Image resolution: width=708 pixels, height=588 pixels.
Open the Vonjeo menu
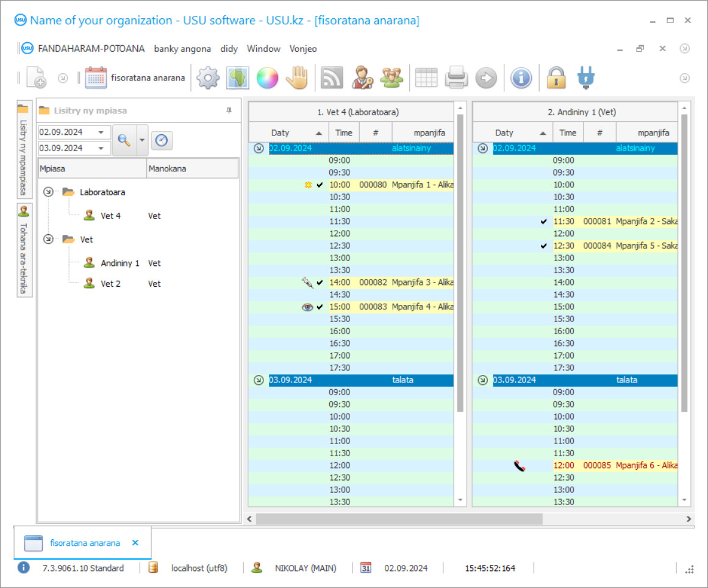303,49
